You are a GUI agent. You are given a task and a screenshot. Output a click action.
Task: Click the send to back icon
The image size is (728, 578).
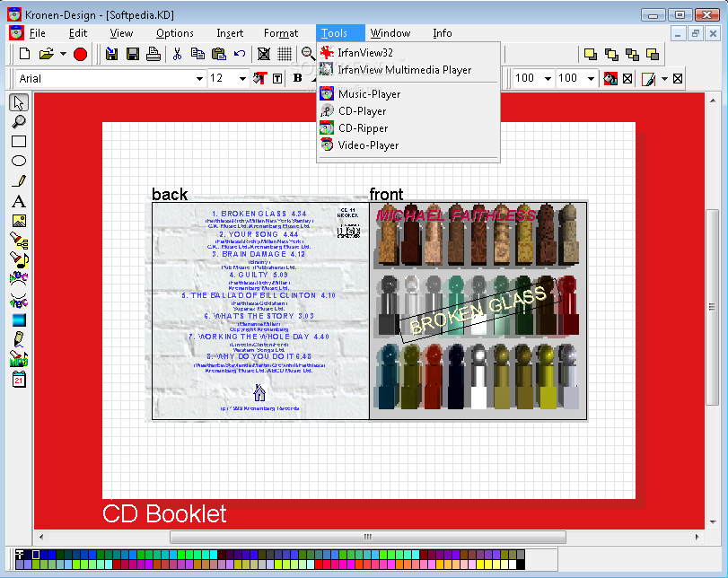click(x=653, y=54)
